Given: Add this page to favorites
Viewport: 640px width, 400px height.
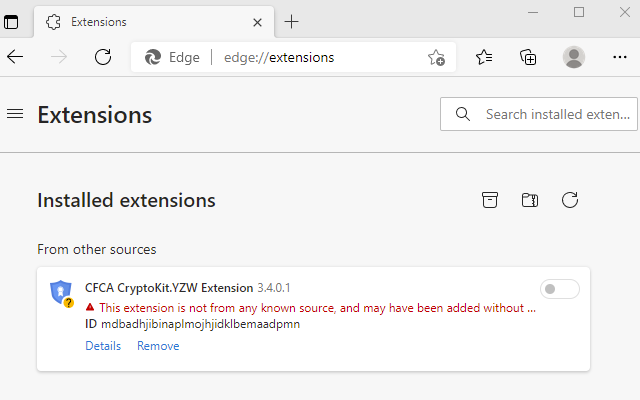Looking at the screenshot, I should (x=437, y=57).
